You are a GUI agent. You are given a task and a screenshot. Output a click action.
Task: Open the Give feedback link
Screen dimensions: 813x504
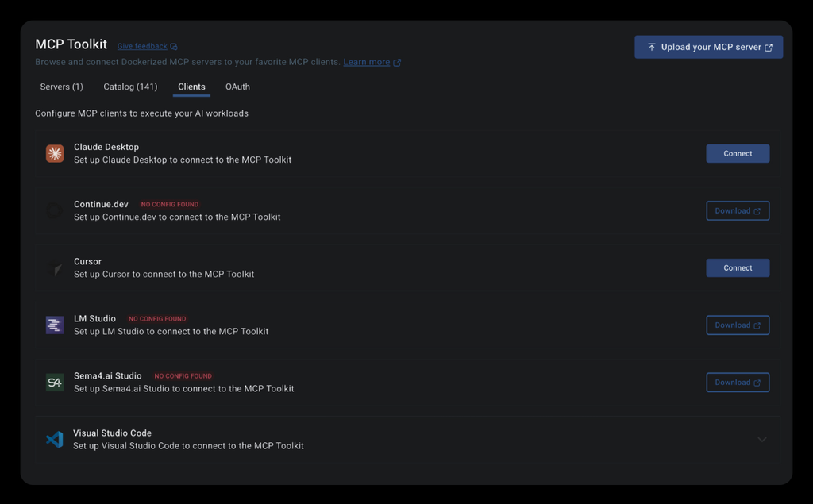(x=142, y=46)
